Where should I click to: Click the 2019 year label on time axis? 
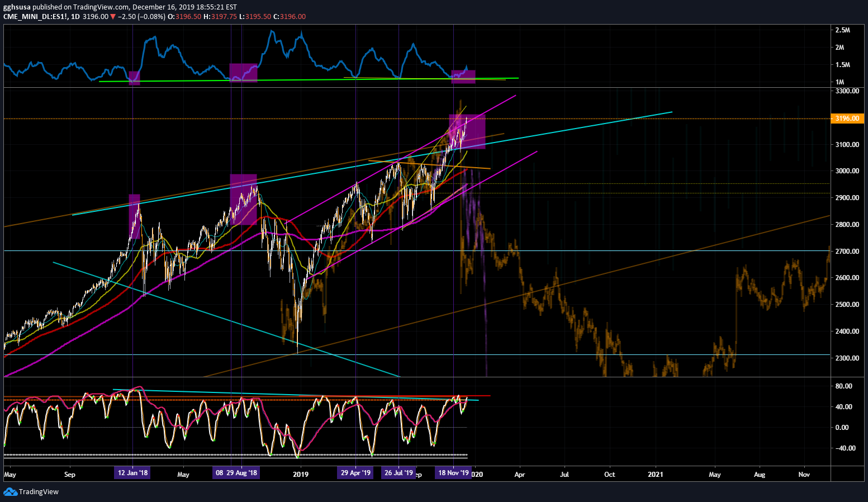pos(301,475)
